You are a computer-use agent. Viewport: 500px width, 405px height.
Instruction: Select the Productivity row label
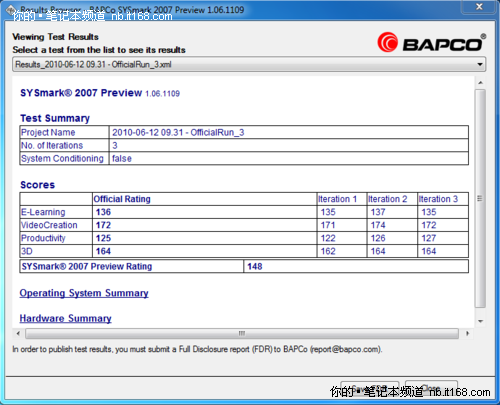click(x=43, y=238)
